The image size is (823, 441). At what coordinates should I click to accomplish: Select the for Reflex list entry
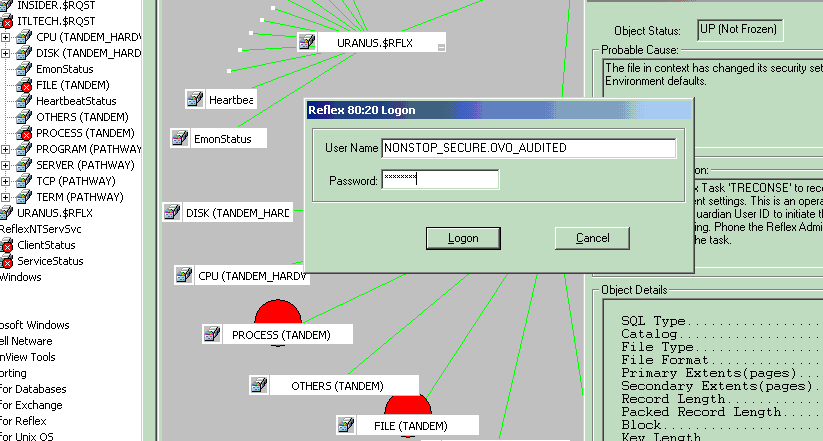23,421
